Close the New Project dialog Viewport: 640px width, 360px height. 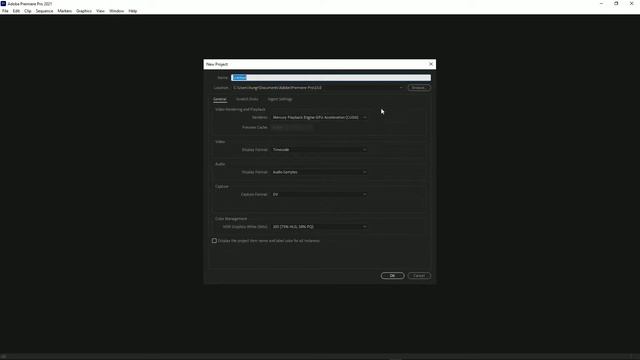(431, 64)
